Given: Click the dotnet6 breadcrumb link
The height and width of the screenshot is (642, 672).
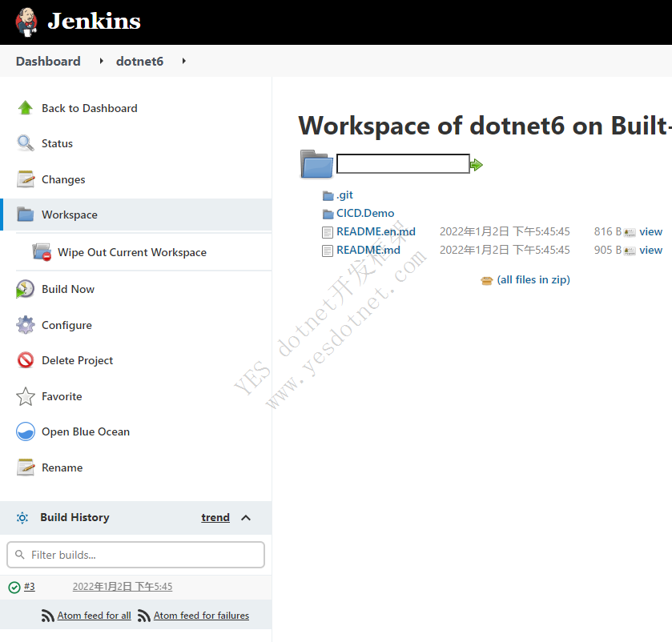Looking at the screenshot, I should pyautogui.click(x=139, y=61).
